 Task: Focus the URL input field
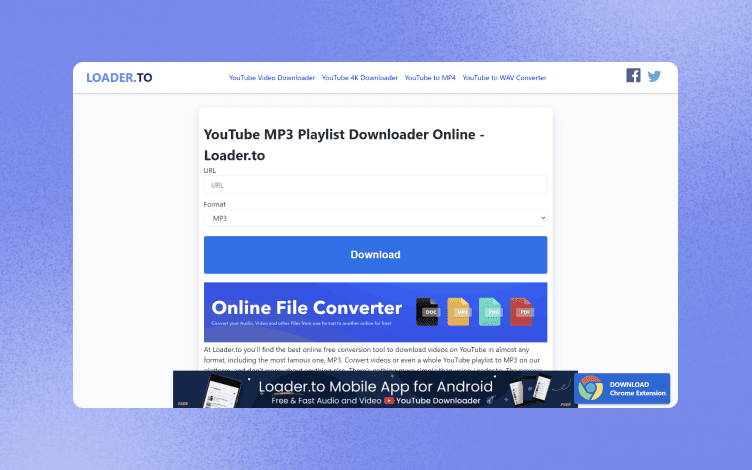pos(376,185)
